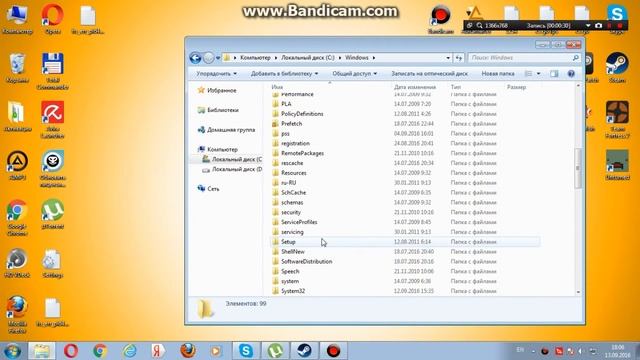The width and height of the screenshot is (640, 360).
Task: Click the refresh button beside address bar
Action: coord(459,58)
